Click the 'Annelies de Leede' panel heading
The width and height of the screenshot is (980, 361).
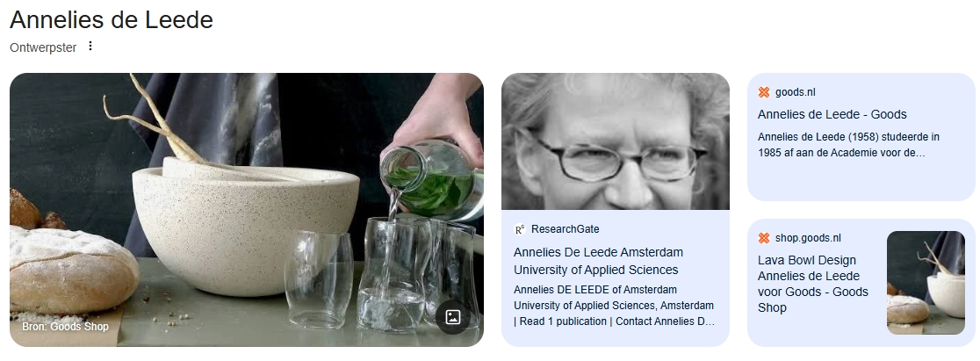click(112, 20)
